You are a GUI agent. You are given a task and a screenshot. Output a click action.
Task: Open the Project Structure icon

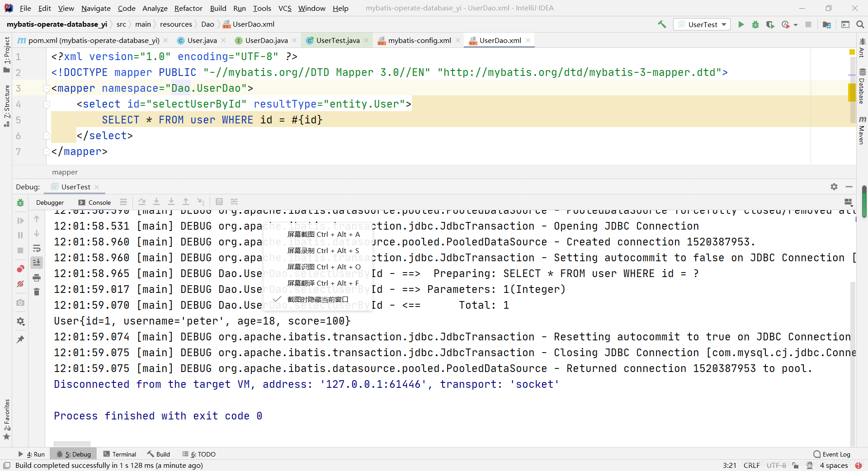(x=827, y=24)
